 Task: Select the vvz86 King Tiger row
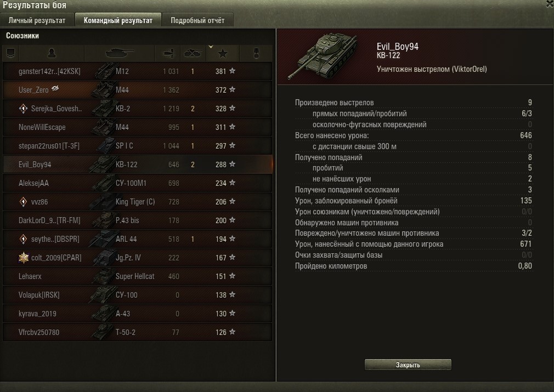(138, 202)
